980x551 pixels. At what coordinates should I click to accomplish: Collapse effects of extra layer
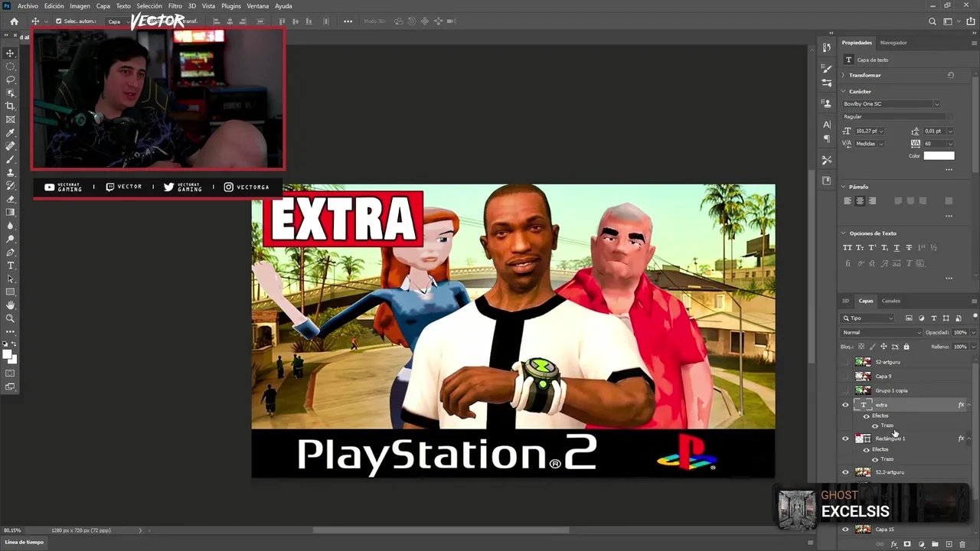[969, 405]
